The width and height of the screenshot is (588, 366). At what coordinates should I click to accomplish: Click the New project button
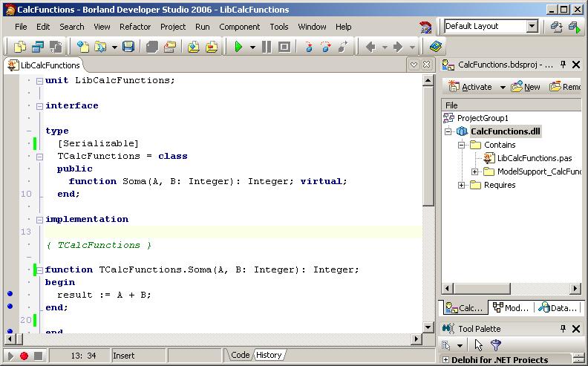(x=526, y=87)
